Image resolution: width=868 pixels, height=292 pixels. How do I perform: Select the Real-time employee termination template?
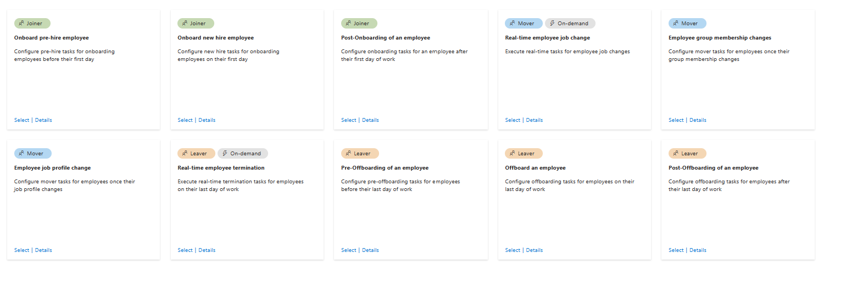185,250
